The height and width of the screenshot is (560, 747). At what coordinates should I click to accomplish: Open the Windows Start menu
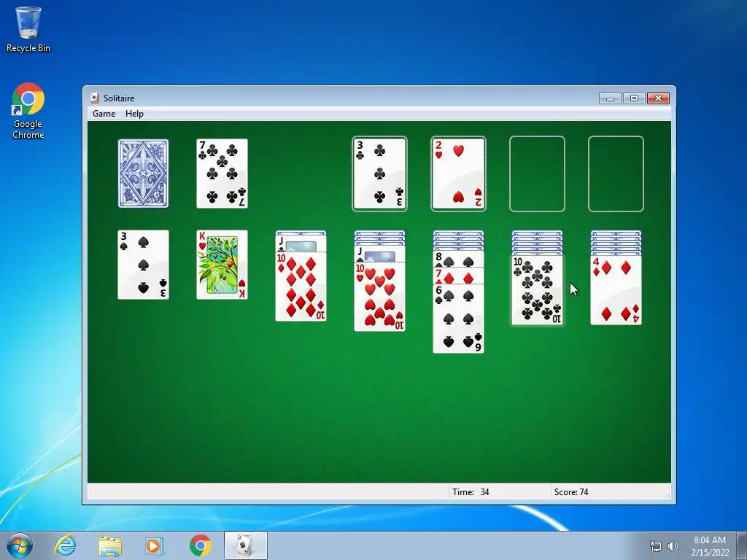point(20,545)
